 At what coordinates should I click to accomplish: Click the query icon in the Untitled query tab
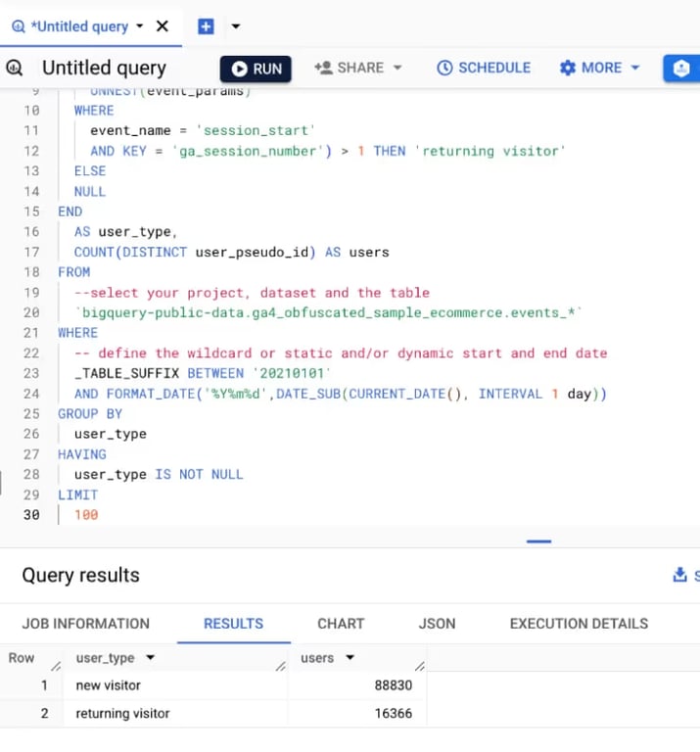(x=18, y=26)
